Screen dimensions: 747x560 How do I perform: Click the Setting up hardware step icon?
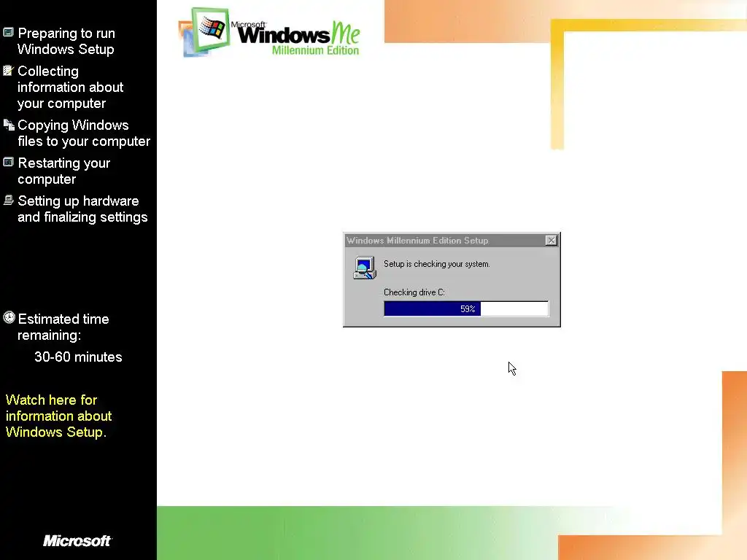(8, 200)
